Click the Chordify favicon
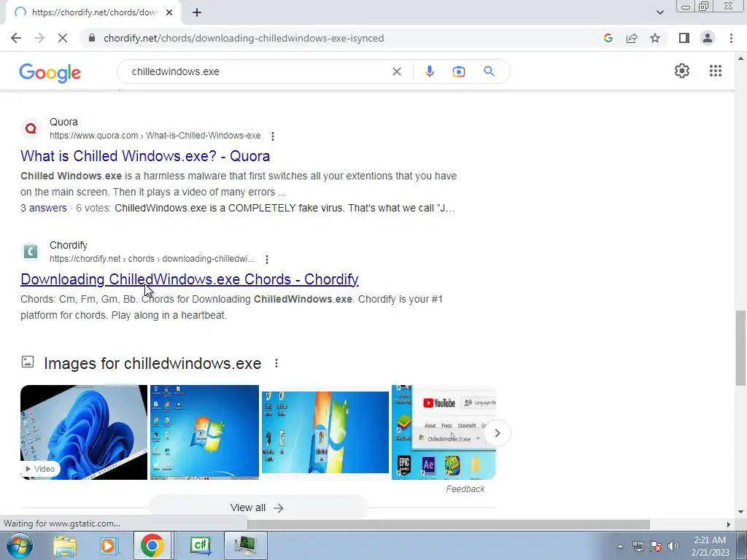 click(x=31, y=251)
